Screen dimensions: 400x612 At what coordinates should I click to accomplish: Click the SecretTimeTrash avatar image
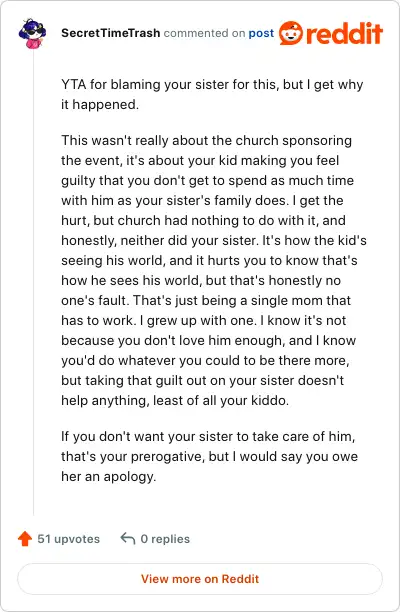click(32, 33)
